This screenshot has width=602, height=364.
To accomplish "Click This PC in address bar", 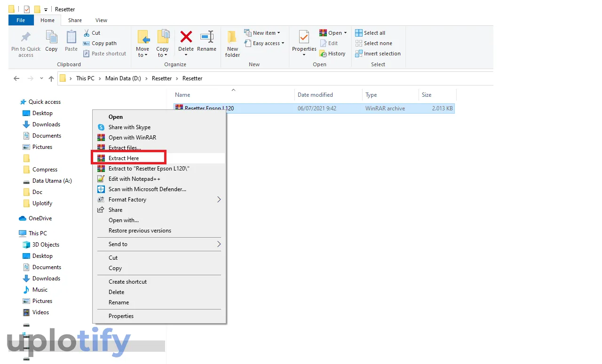I will pyautogui.click(x=85, y=78).
